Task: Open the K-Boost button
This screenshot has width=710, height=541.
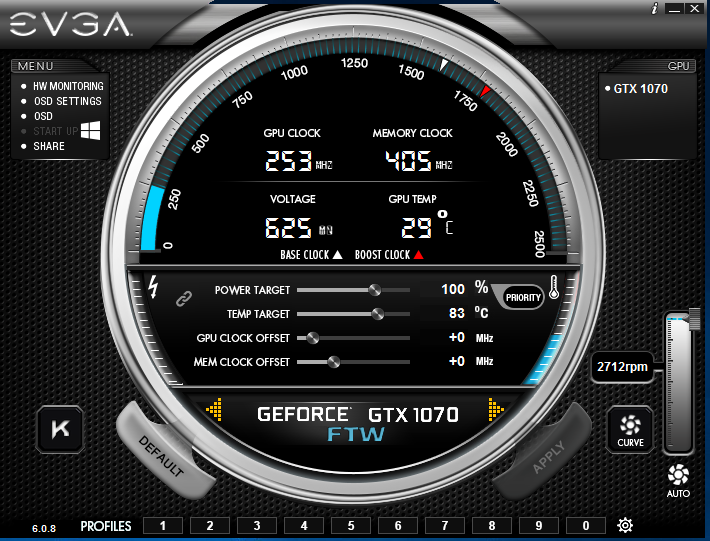Action: pyautogui.click(x=60, y=429)
